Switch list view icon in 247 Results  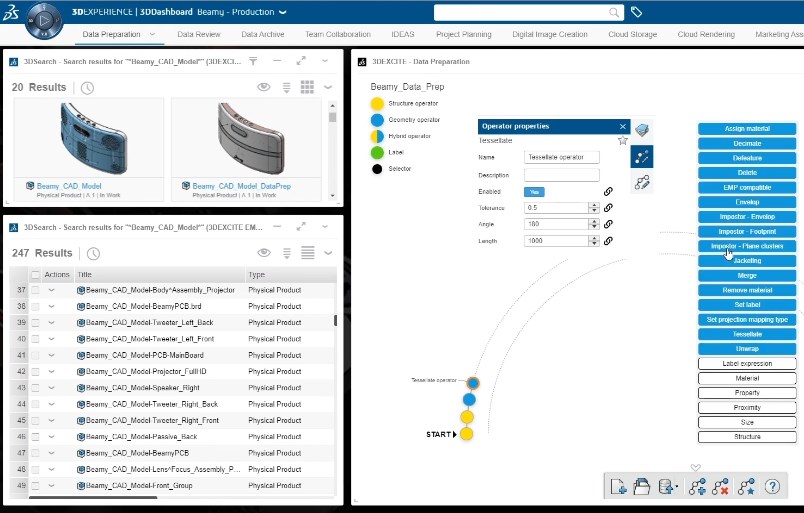[308, 252]
